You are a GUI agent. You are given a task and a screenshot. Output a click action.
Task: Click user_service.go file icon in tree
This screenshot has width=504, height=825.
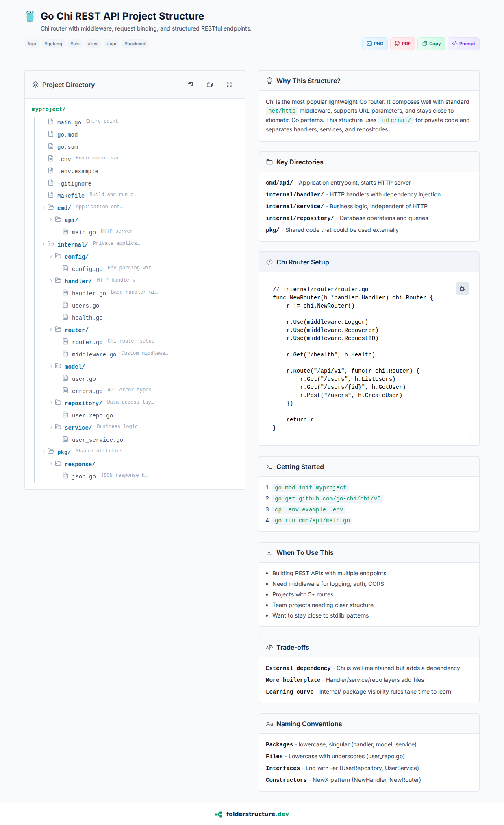(65, 439)
